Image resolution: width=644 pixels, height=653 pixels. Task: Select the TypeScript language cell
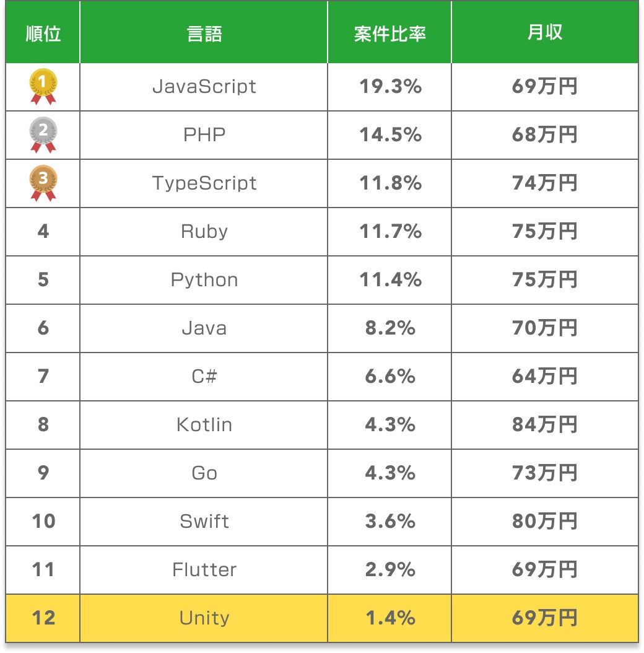204,183
